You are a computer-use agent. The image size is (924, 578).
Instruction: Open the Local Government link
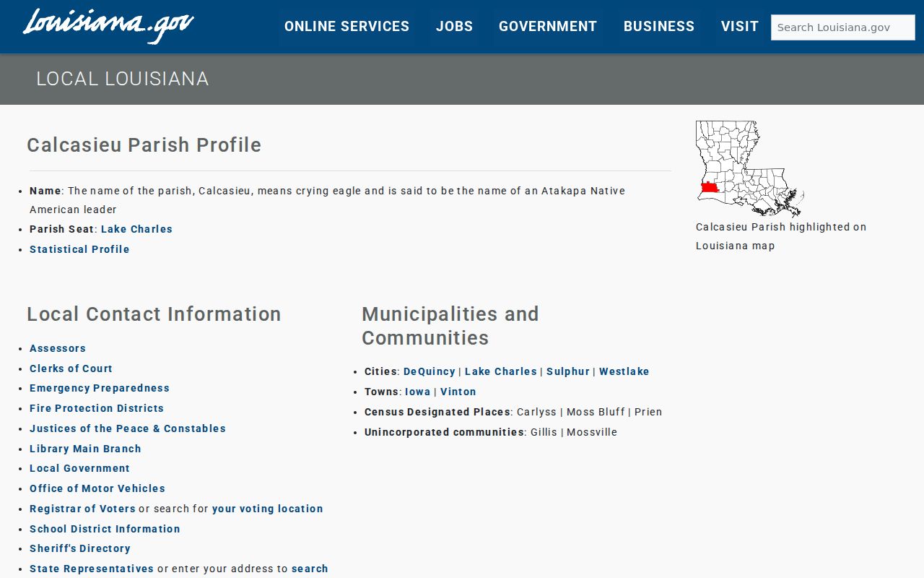pos(79,468)
